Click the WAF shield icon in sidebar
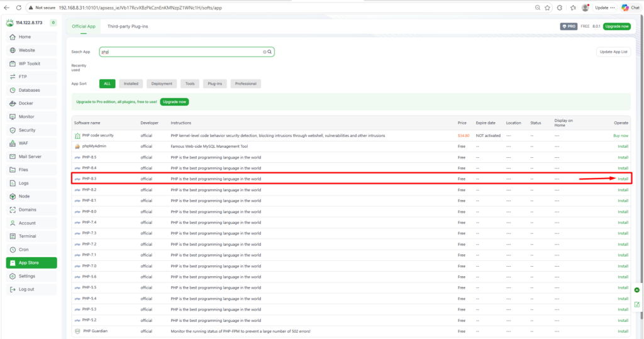This screenshot has height=339, width=644. 13,143
